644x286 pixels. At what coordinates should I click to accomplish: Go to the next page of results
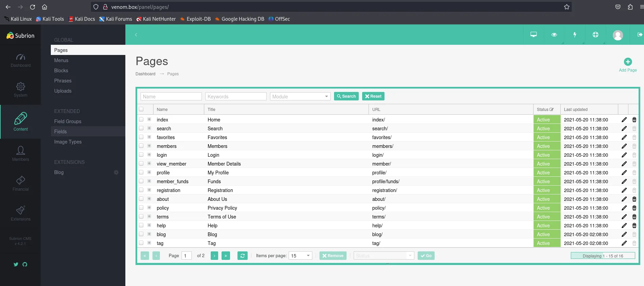[x=214, y=256]
